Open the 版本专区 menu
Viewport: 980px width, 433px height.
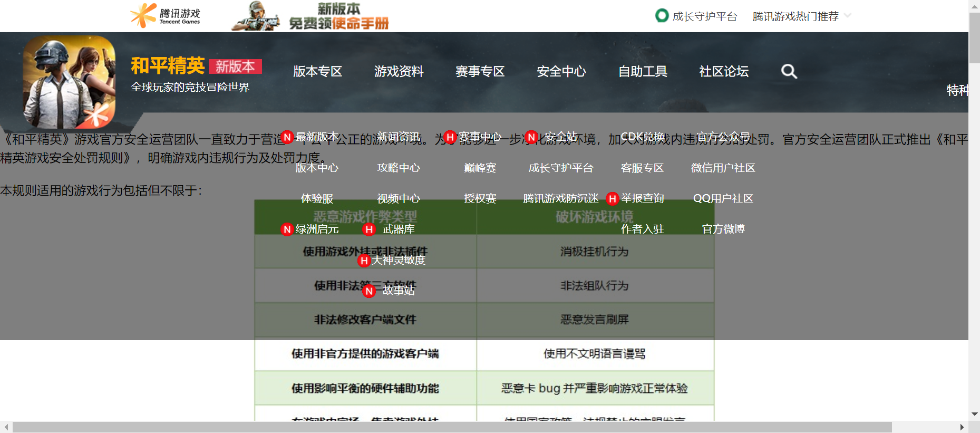point(317,71)
